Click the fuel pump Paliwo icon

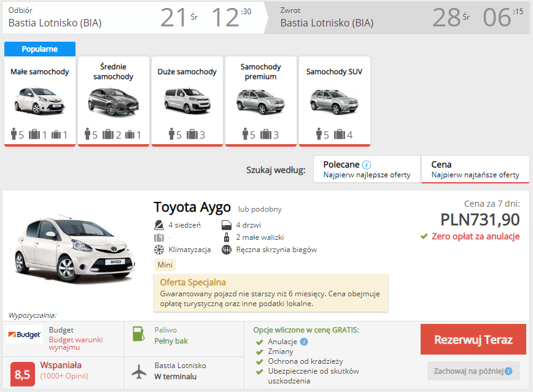[x=138, y=334]
